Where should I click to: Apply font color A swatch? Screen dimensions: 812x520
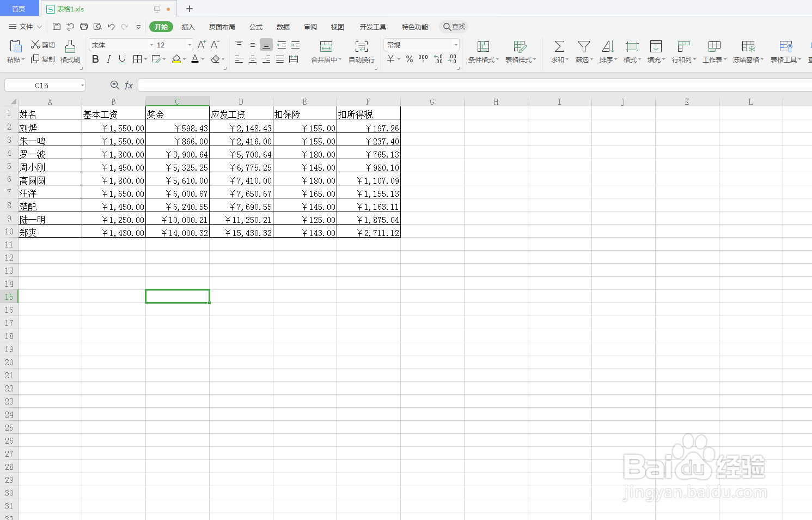195,59
